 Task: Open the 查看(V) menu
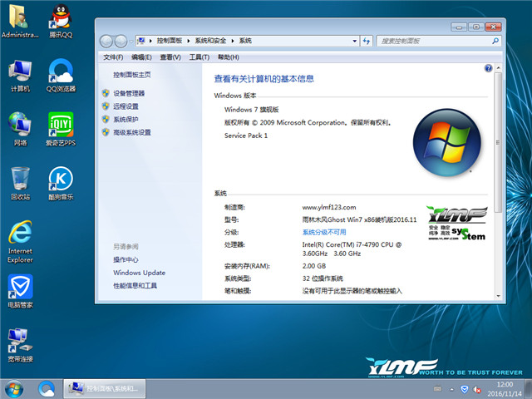pos(170,57)
